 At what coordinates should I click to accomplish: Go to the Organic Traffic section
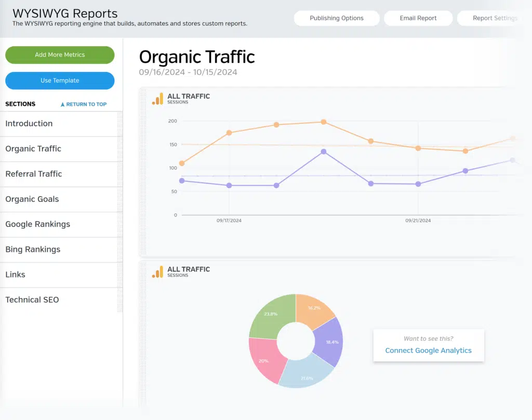(33, 149)
